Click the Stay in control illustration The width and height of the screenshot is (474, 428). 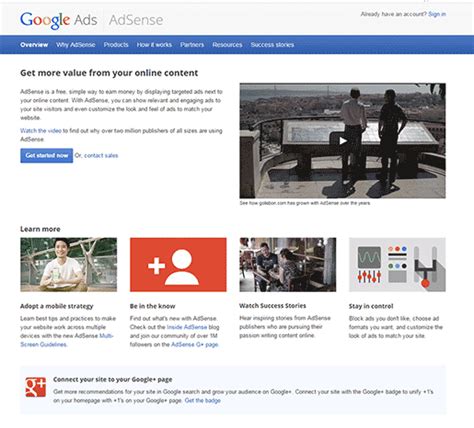click(397, 265)
